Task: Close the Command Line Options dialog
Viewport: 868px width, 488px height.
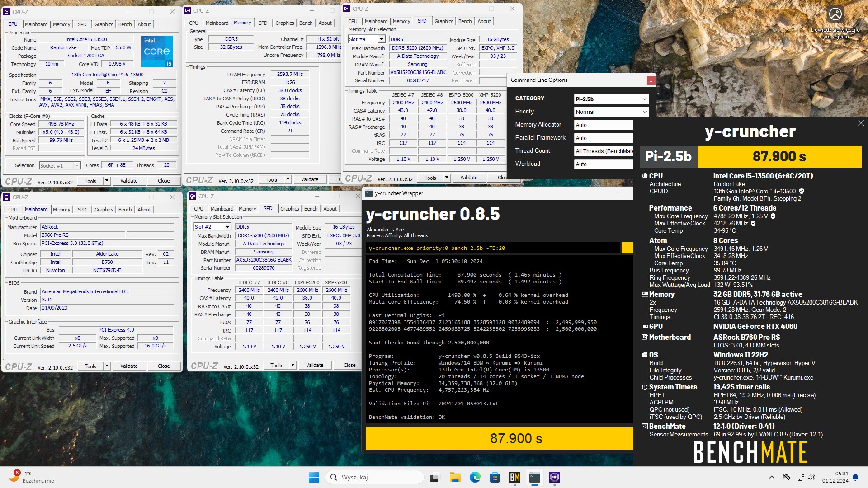Action: click(x=651, y=80)
